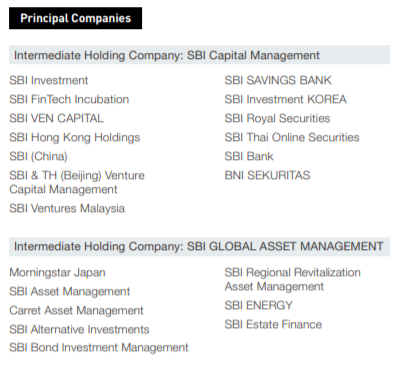Click SBI Hong Kong Holdings
The width and height of the screenshot is (402, 369).
click(x=75, y=137)
